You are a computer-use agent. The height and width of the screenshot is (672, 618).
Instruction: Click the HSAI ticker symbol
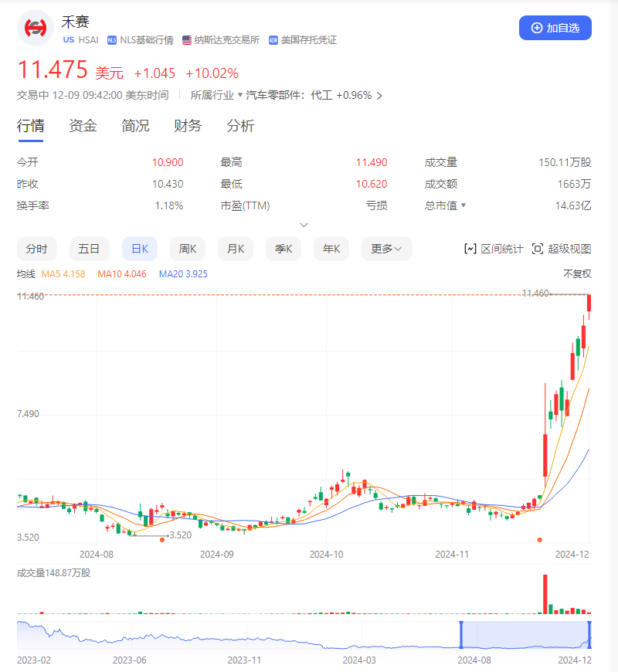pos(89,40)
